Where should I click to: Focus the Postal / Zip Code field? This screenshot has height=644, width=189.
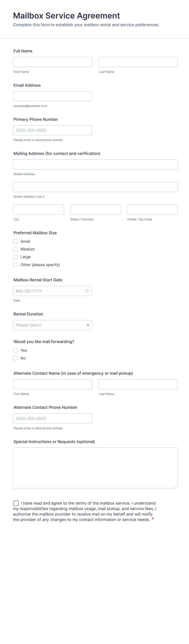[152, 209]
